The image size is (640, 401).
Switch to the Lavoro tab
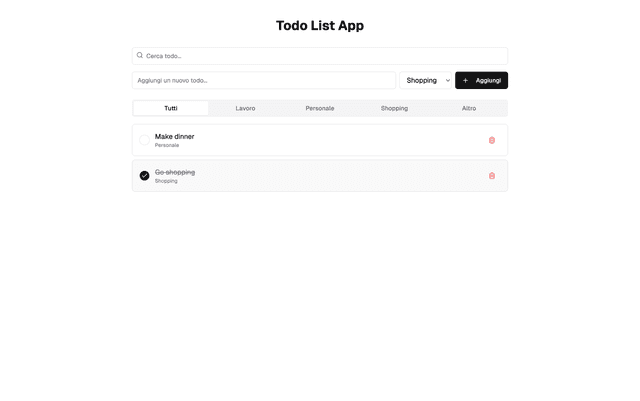(245, 108)
